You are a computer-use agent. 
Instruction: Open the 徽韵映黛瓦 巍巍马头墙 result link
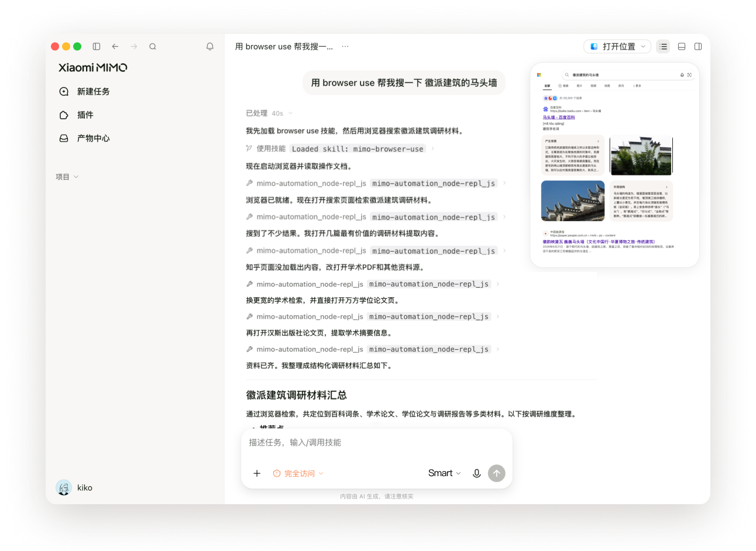click(x=599, y=242)
